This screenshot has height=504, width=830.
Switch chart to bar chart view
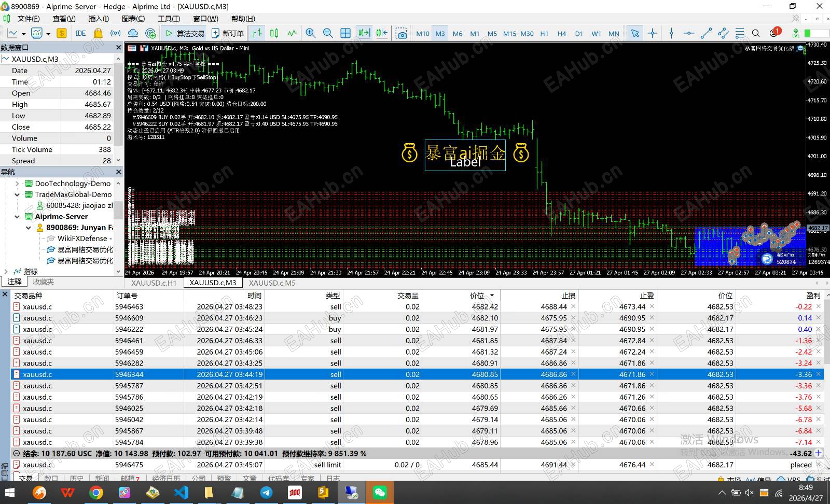tap(257, 33)
